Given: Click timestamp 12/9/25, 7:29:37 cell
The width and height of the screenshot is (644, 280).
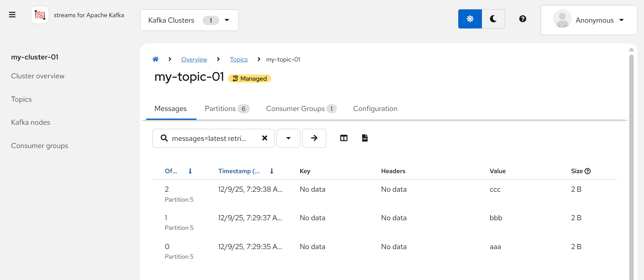Looking at the screenshot, I should pyautogui.click(x=250, y=218).
